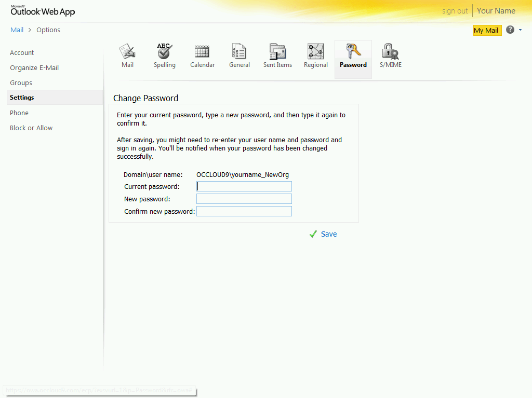Click the Save link
The height and width of the screenshot is (398, 532).
[x=329, y=234]
